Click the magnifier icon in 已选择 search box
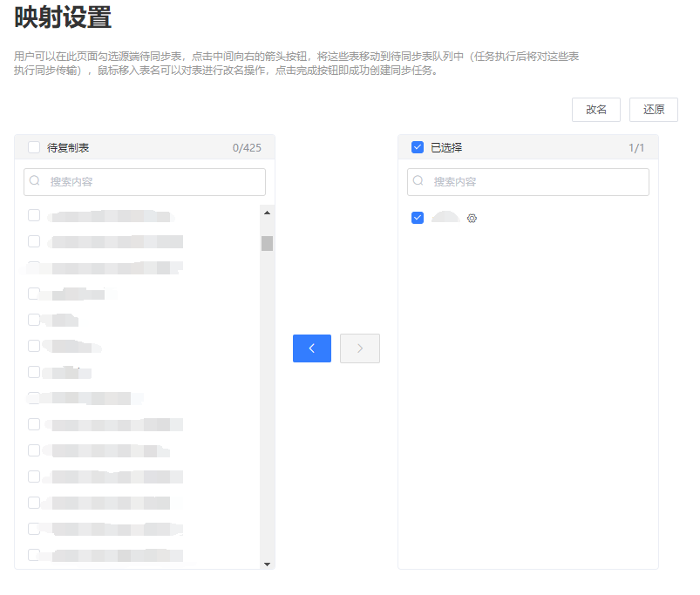700x595 pixels. point(419,181)
